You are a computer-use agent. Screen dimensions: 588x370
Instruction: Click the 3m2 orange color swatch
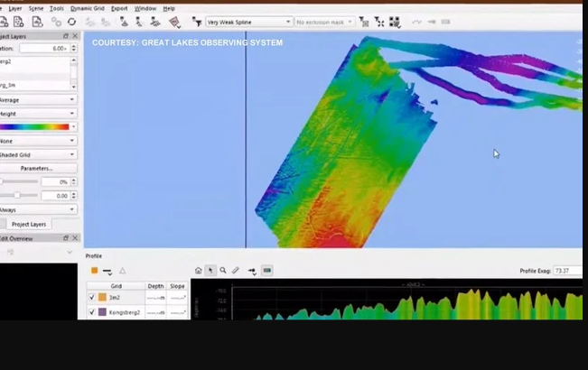click(102, 297)
